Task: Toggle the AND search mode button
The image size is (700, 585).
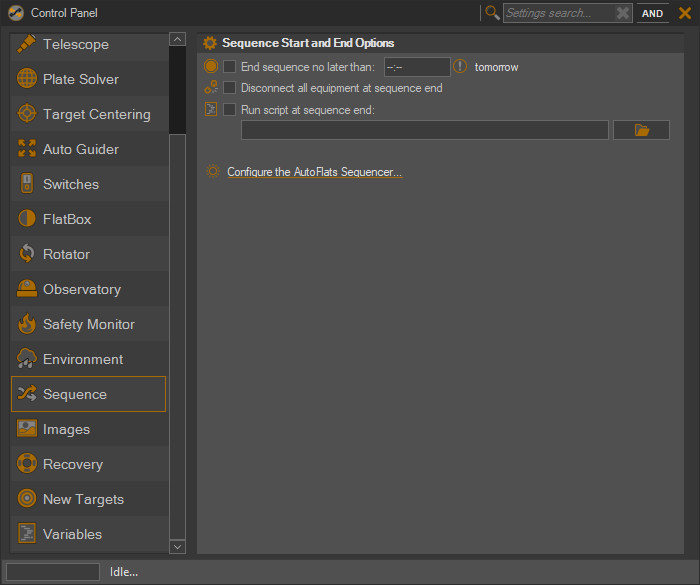Action: pyautogui.click(x=652, y=13)
